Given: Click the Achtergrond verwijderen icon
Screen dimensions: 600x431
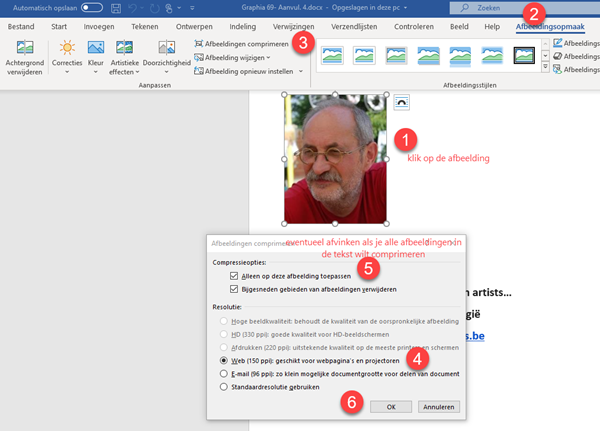Looking at the screenshot, I should (25, 47).
